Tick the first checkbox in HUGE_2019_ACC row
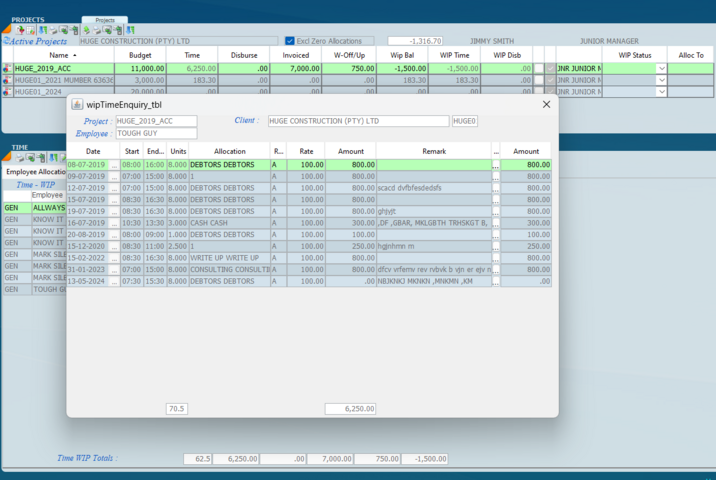Screen dimensions: 716x480 [538, 68]
